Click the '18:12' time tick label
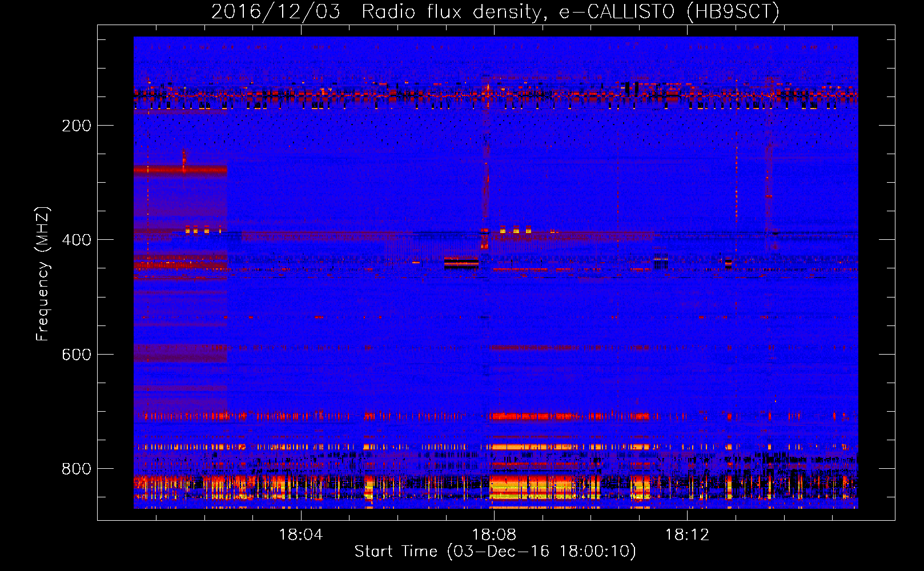This screenshot has width=924, height=571. [x=687, y=535]
